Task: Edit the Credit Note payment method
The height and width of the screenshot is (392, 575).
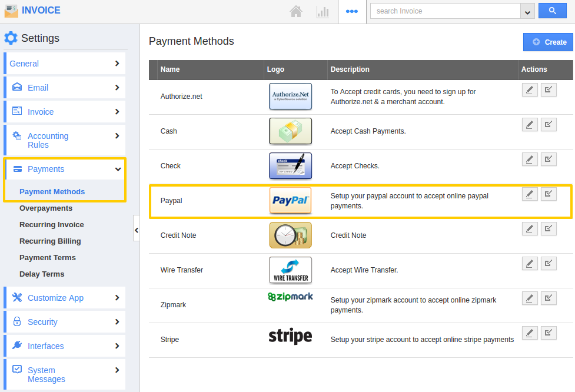Action: [x=530, y=229]
